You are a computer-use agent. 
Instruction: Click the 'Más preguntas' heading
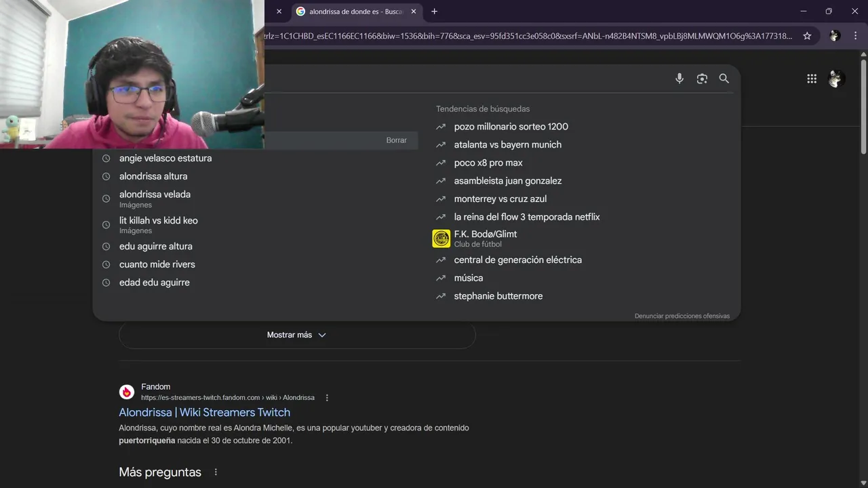click(x=160, y=472)
